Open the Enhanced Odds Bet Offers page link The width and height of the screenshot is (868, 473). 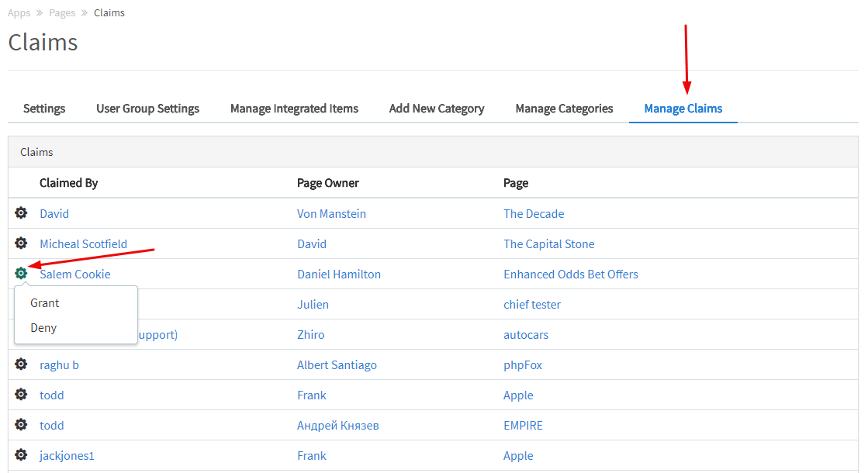[570, 274]
